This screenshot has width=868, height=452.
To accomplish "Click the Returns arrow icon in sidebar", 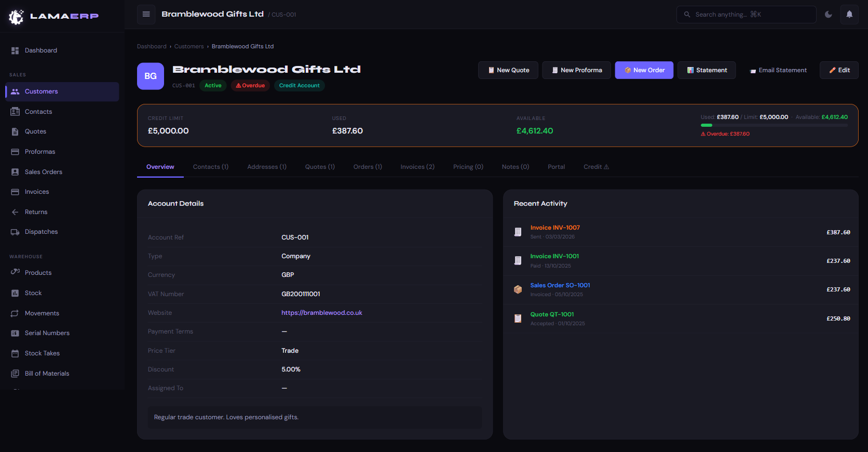I will click(x=15, y=212).
